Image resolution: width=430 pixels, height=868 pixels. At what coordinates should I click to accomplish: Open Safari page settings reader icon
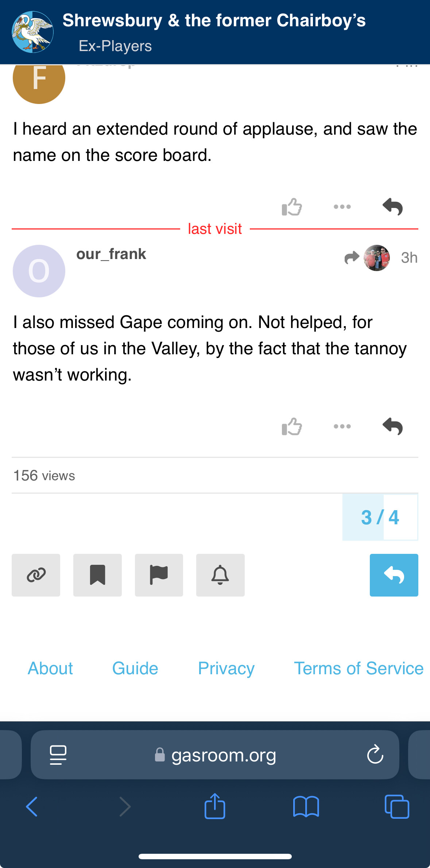coord(58,755)
